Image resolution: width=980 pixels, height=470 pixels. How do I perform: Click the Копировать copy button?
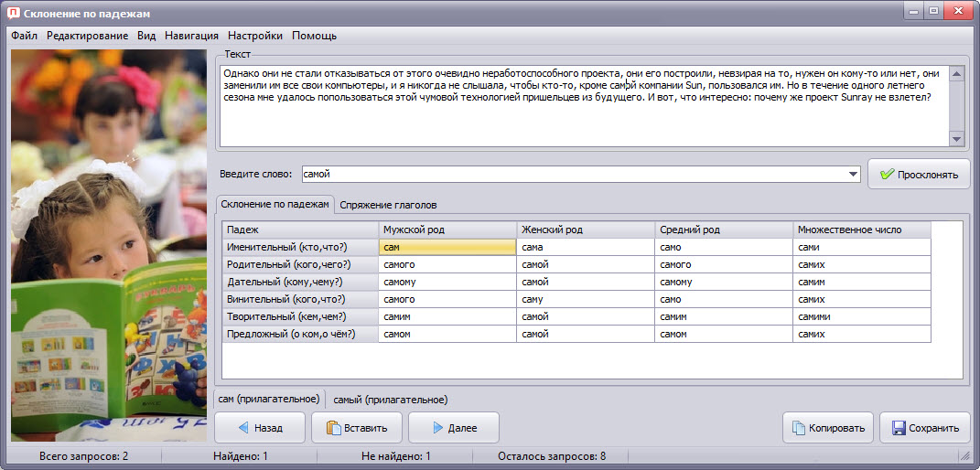(827, 428)
